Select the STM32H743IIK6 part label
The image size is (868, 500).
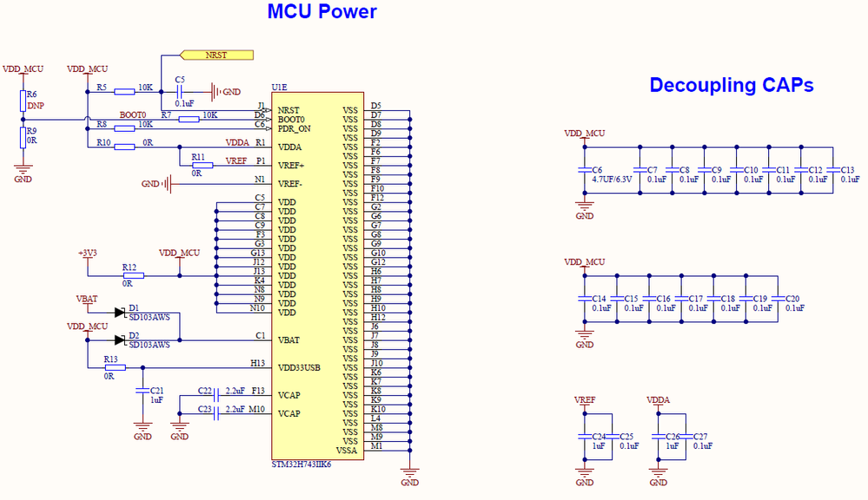(301, 464)
